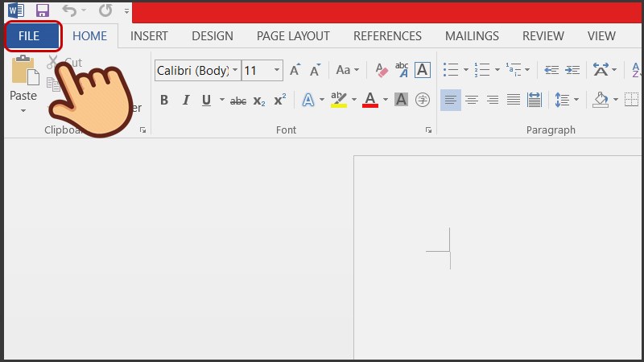Expand the font size dropdown
The height and width of the screenshot is (362, 644).
277,71
